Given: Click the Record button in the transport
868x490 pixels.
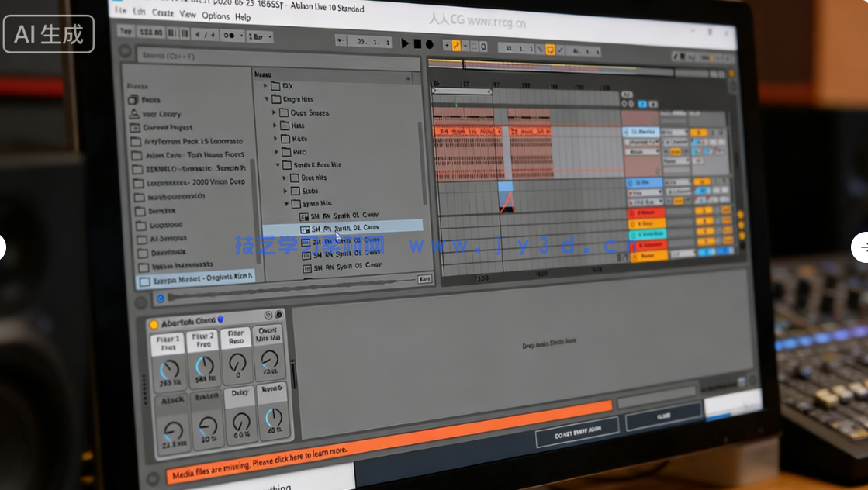Looking at the screenshot, I should (429, 43).
